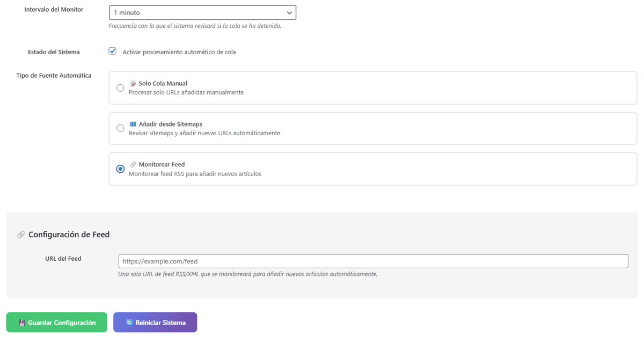Click the refresh icon in Reiniciar Sistema
This screenshot has width=644, height=337.
pos(129,323)
